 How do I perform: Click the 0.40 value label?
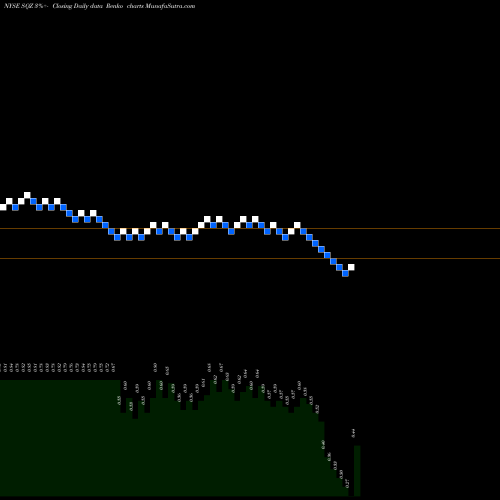pos(323,445)
